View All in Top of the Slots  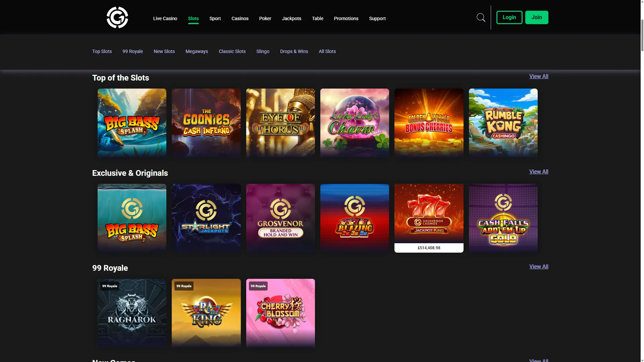[x=539, y=76]
